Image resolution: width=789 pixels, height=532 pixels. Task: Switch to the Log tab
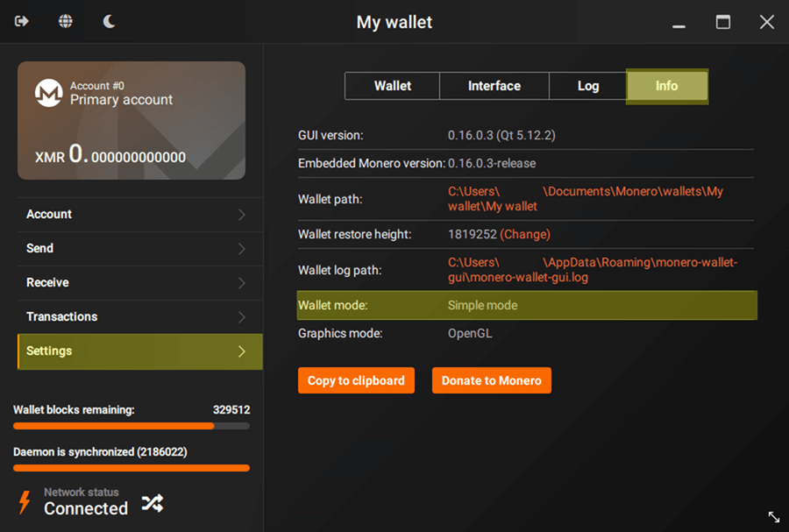point(587,86)
